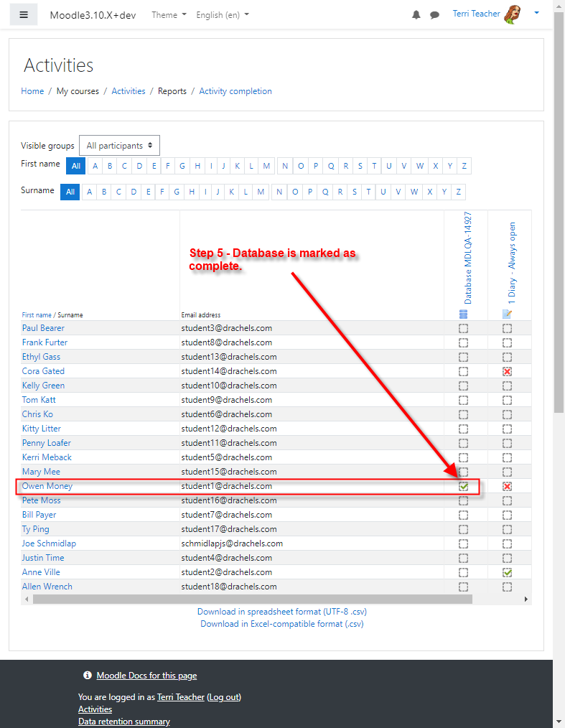Click the page scrollbar down arrow

[x=559, y=722]
